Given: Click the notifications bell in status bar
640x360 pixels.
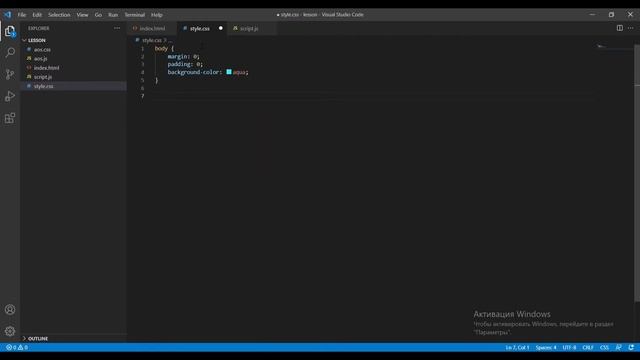Looking at the screenshot, I should [631, 347].
